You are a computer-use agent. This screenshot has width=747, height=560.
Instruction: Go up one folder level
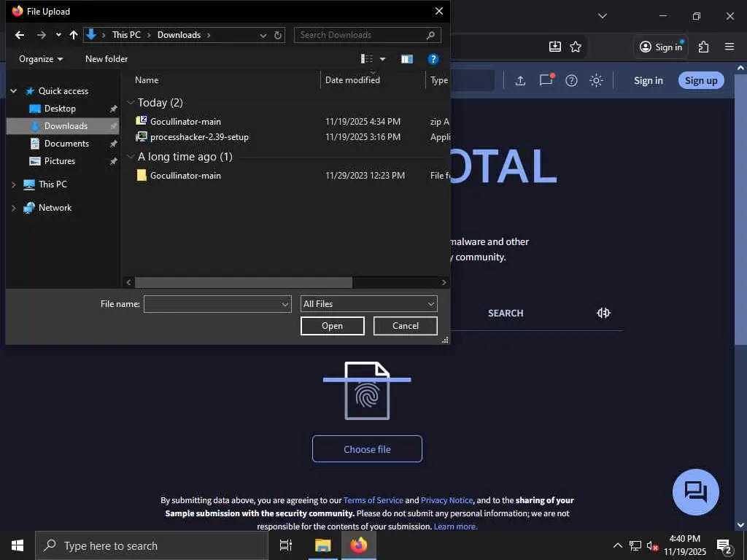pos(74,35)
